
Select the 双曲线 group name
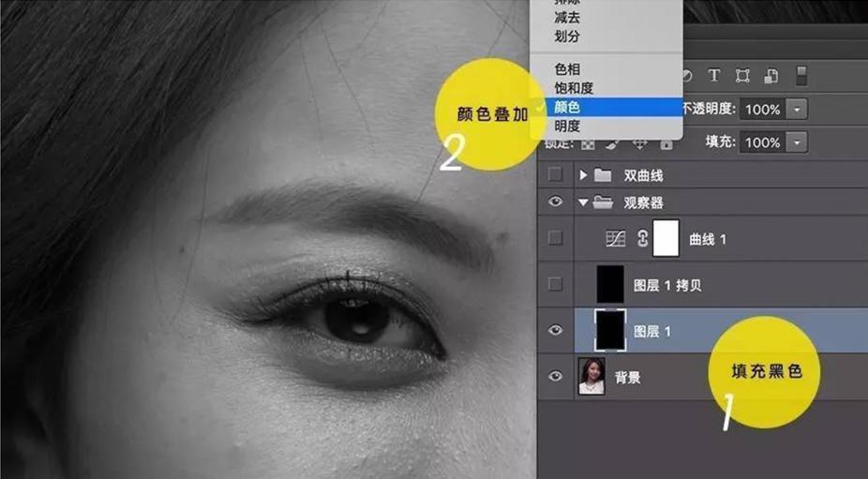pos(643,176)
